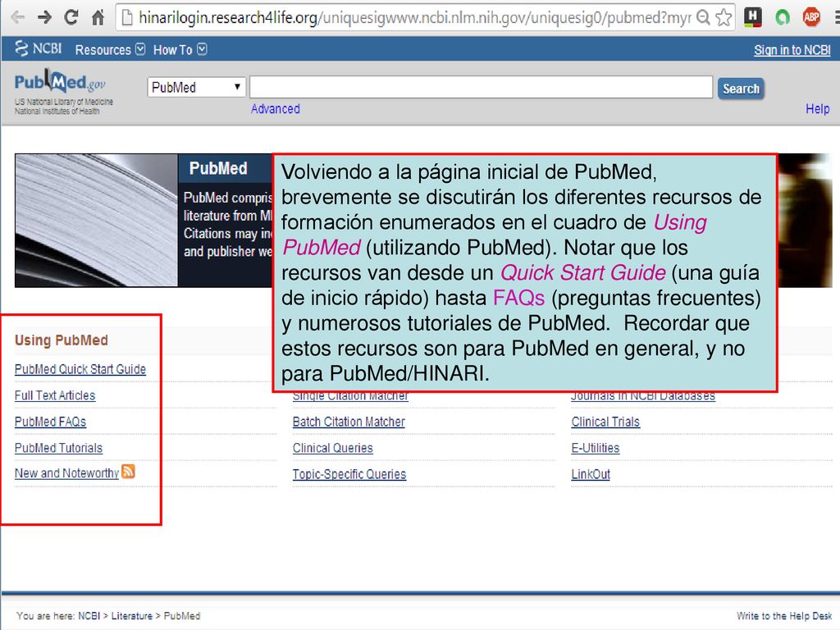Expand the Resources dropdown menu
The height and width of the screenshot is (630, 840).
click(110, 50)
